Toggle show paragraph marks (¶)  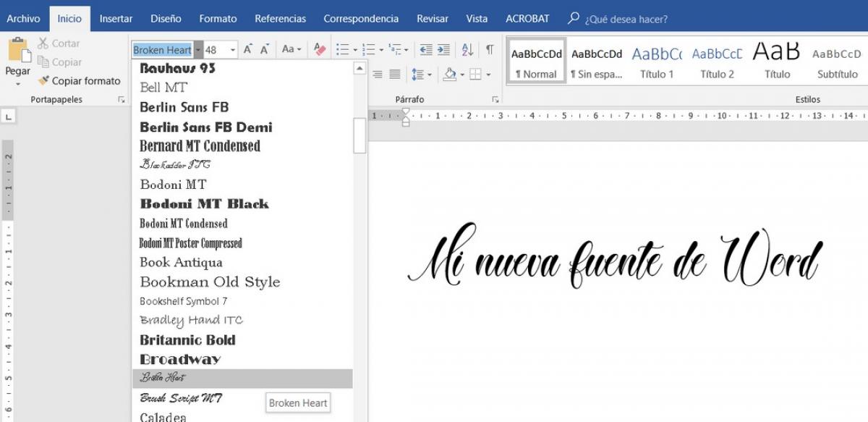coord(490,49)
